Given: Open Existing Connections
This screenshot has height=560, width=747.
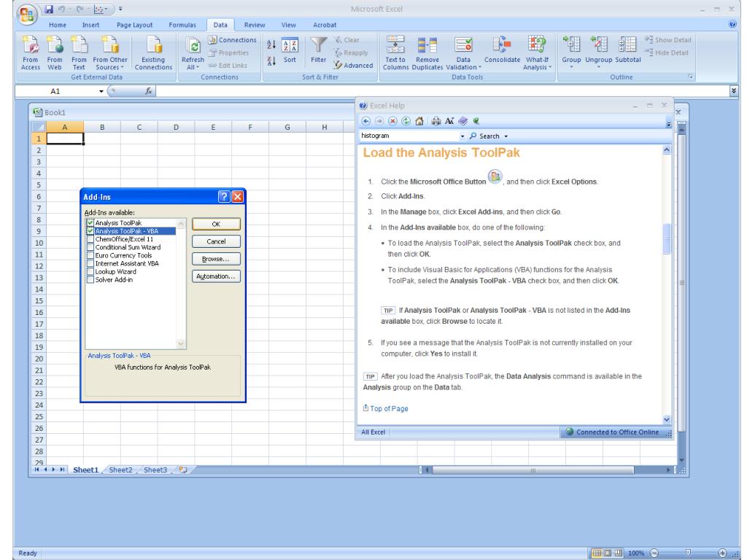Looking at the screenshot, I should coord(153,53).
